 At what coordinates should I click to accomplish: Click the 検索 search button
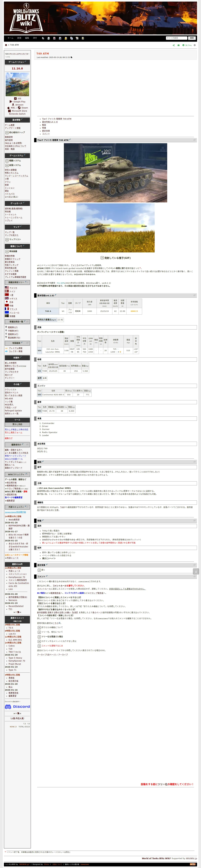point(192,38)
